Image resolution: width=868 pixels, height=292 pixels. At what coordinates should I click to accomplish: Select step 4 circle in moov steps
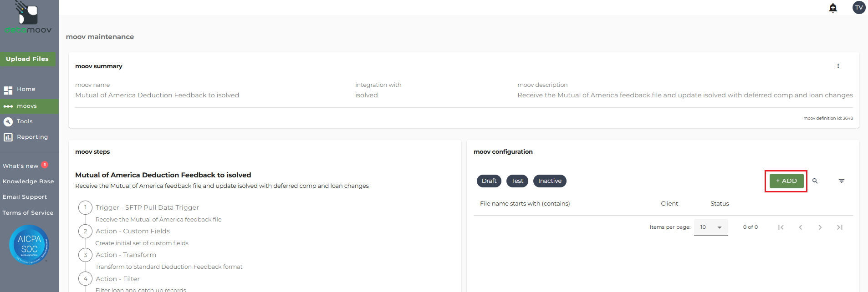coord(85,279)
